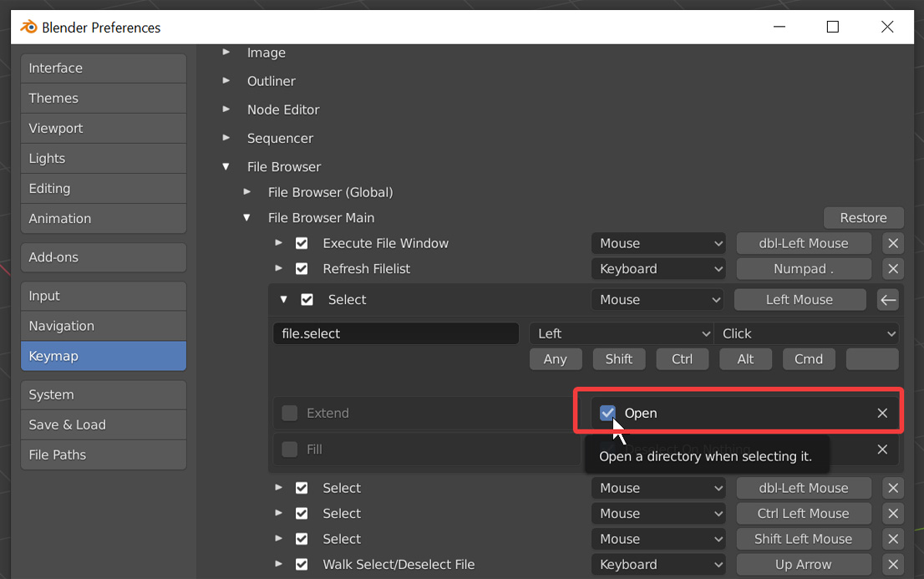Open the Mouse dropdown next to Select
The width and height of the screenshot is (924, 579).
pyautogui.click(x=657, y=299)
